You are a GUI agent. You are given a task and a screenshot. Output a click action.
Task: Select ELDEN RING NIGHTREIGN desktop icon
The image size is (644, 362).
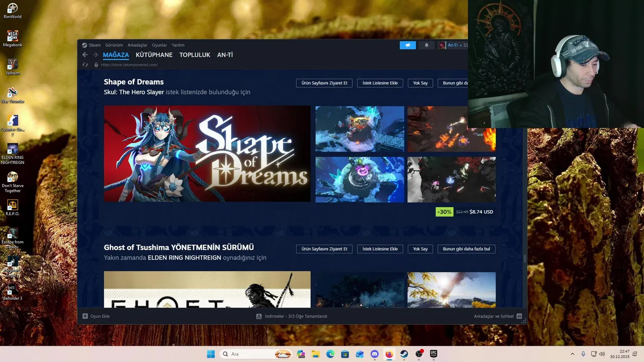point(13,154)
